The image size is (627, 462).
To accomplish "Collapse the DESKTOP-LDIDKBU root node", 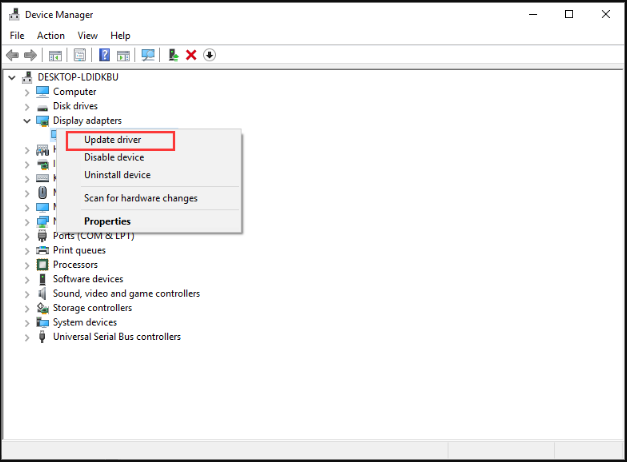I will (12, 77).
